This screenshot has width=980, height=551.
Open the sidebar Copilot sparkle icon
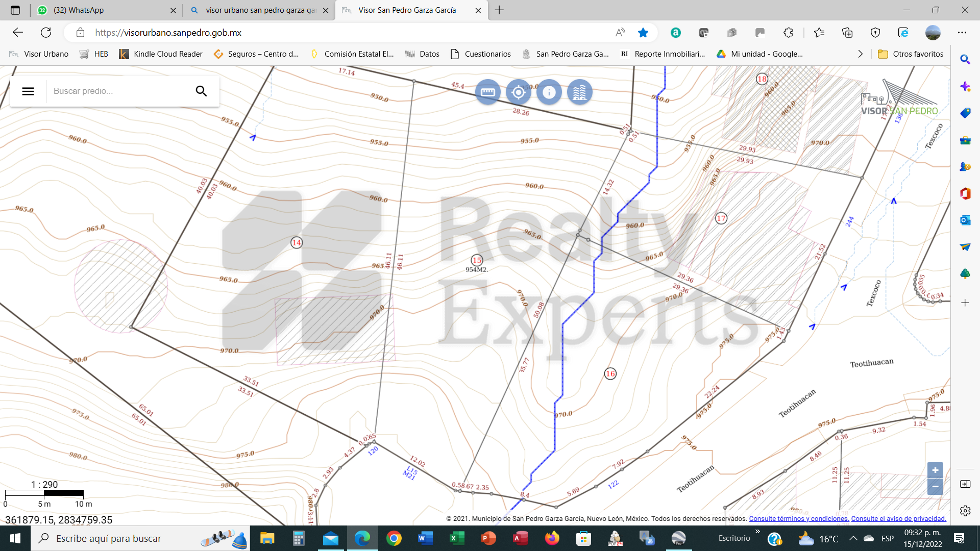[x=965, y=86]
